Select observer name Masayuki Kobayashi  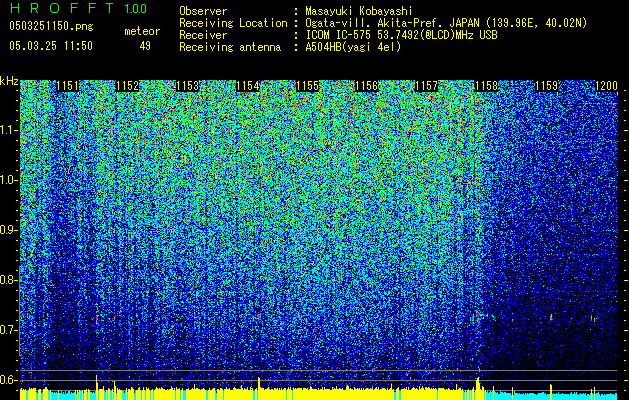pyautogui.click(x=359, y=11)
